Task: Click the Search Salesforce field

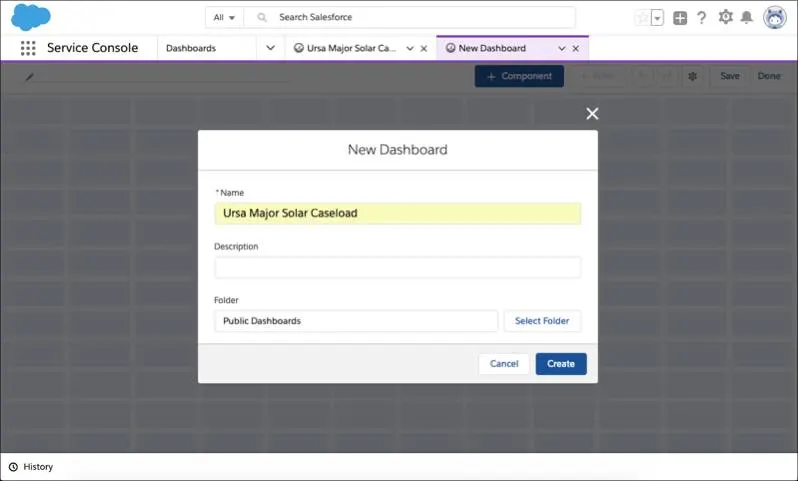Action: (409, 17)
